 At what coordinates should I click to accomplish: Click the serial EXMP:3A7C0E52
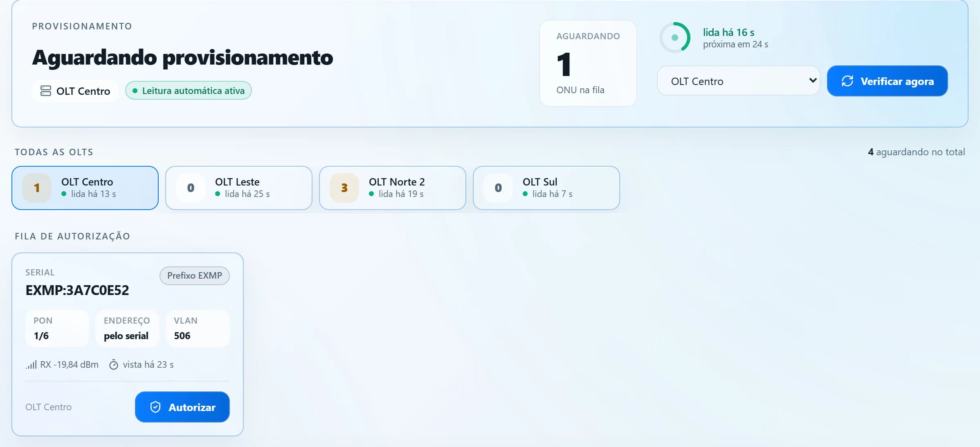click(x=77, y=291)
